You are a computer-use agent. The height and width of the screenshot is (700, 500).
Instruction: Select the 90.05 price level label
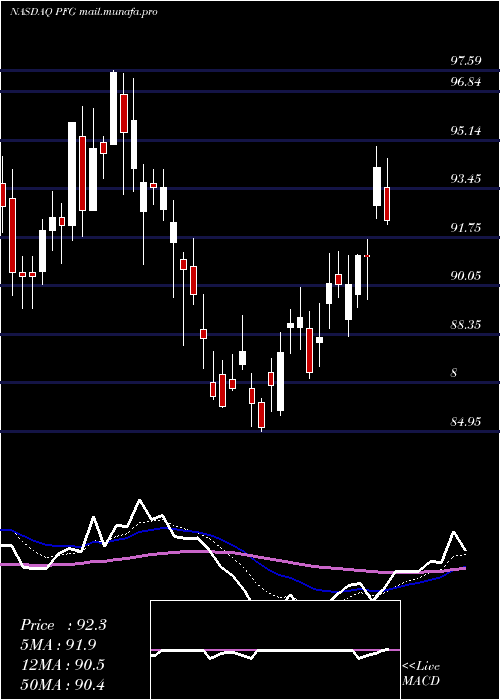click(x=466, y=276)
